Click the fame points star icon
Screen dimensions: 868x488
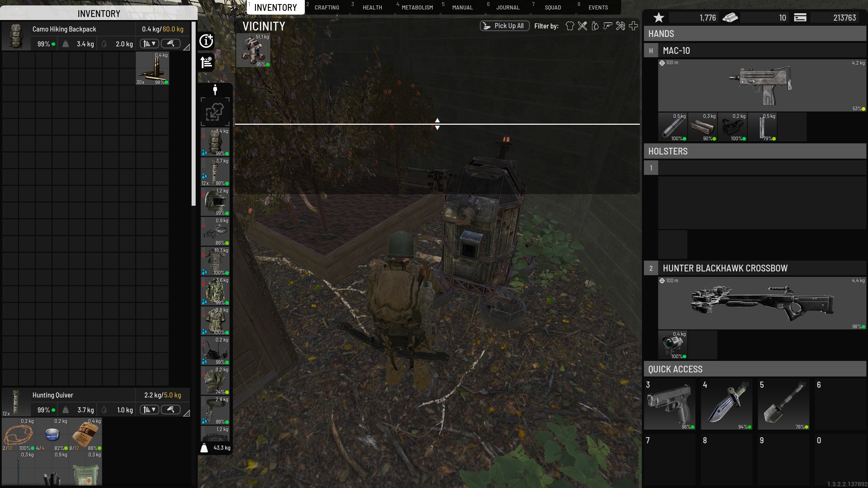click(x=658, y=18)
